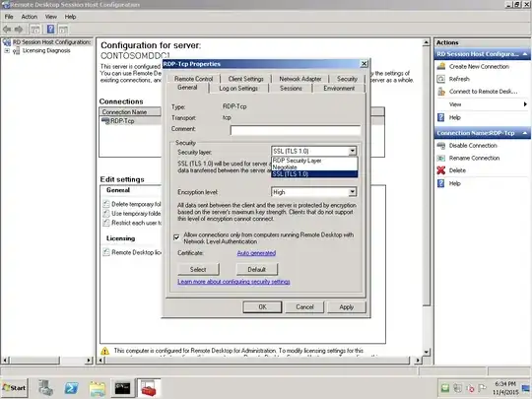Click the Select certificate button
The image size is (532, 399).
198,269
